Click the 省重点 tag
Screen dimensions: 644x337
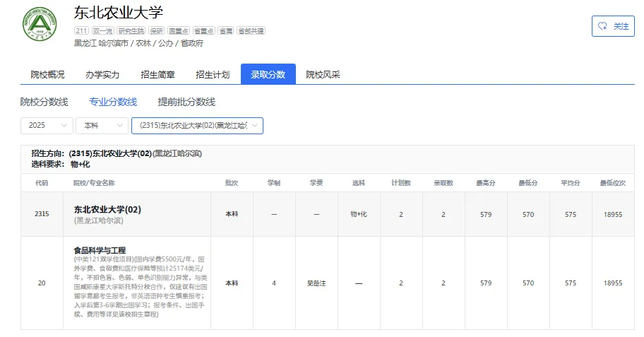click(203, 31)
